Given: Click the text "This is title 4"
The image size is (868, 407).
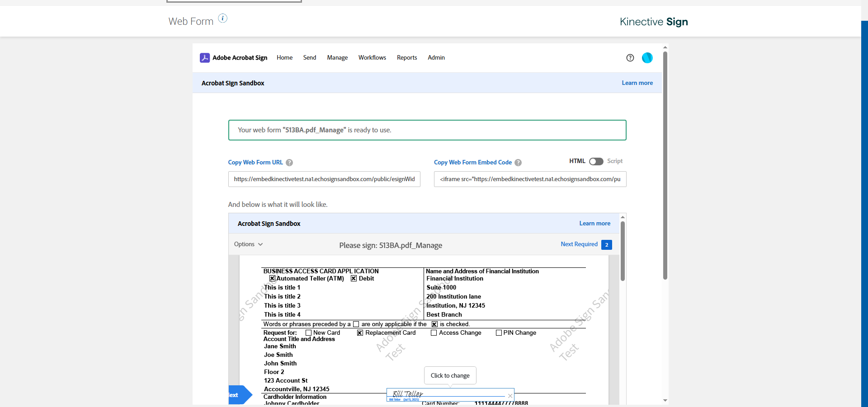Looking at the screenshot, I should 282,315.
